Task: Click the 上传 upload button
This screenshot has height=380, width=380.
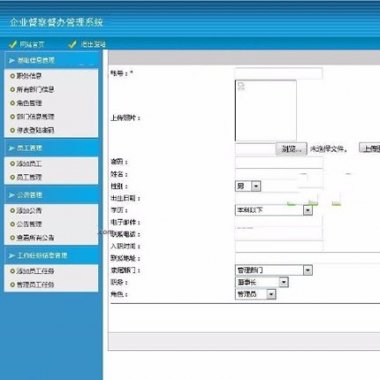Action: [370, 148]
